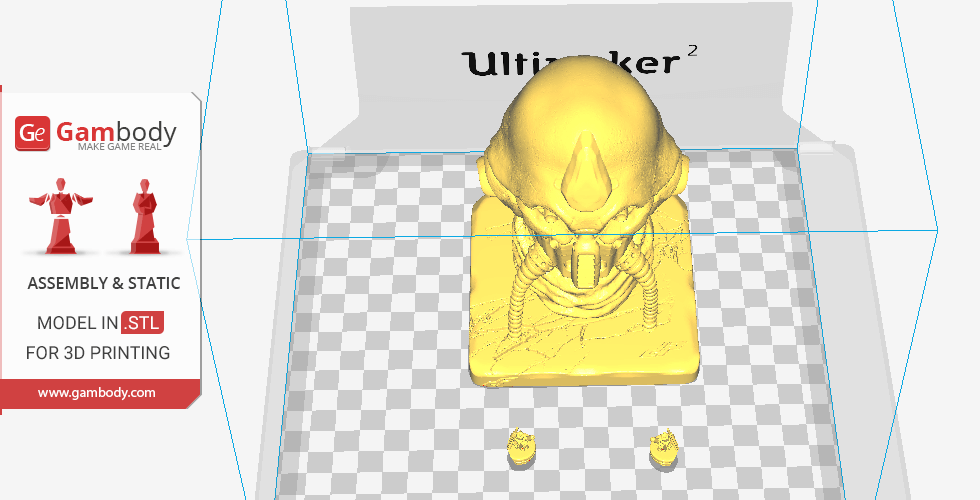Image resolution: width=980 pixels, height=500 pixels.
Task: Click the MODEL IN text label
Action: [x=77, y=323]
